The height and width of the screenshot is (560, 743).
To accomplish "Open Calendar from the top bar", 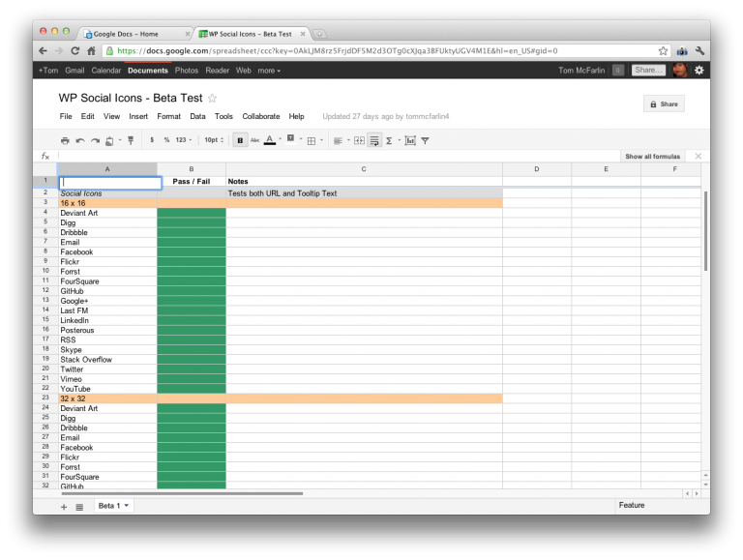I will 106,71.
